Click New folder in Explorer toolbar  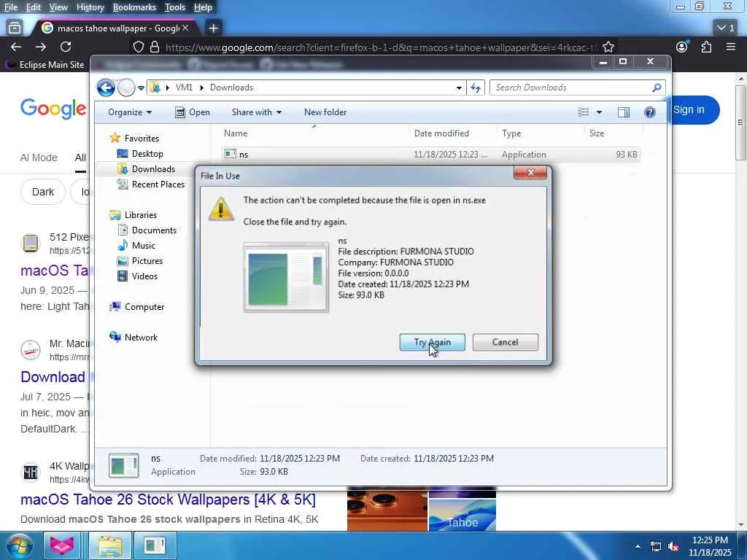tap(325, 112)
